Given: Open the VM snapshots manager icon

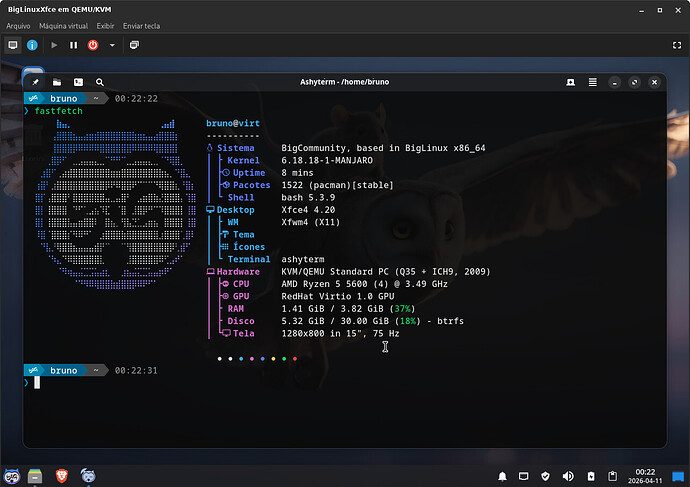Looking at the screenshot, I should 134,45.
